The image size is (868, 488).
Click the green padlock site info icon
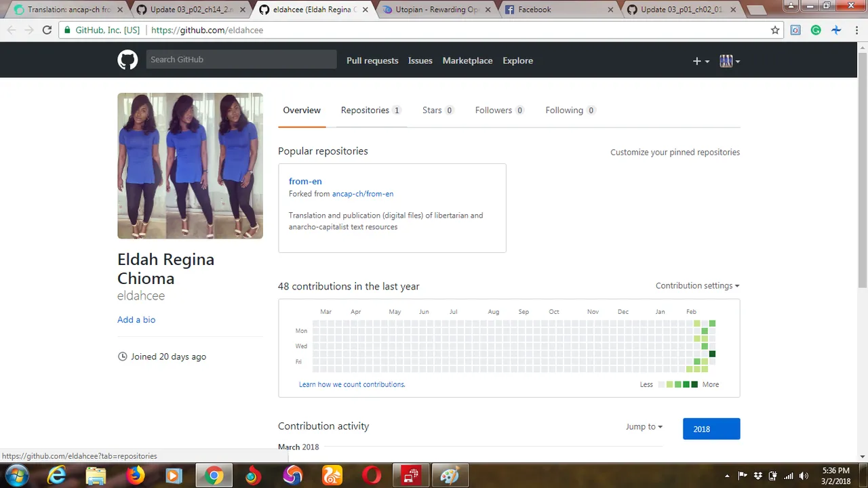(x=66, y=30)
